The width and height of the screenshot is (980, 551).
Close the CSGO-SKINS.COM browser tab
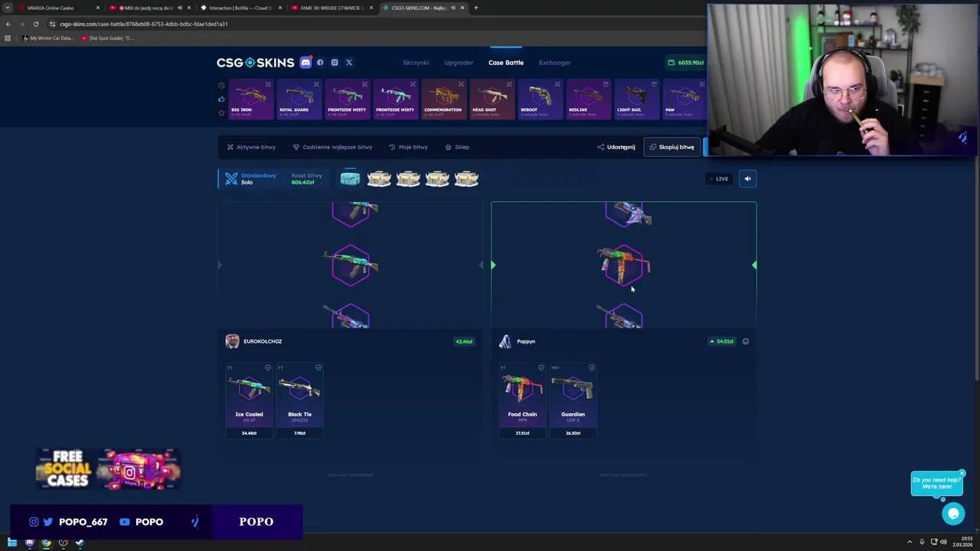coord(462,8)
